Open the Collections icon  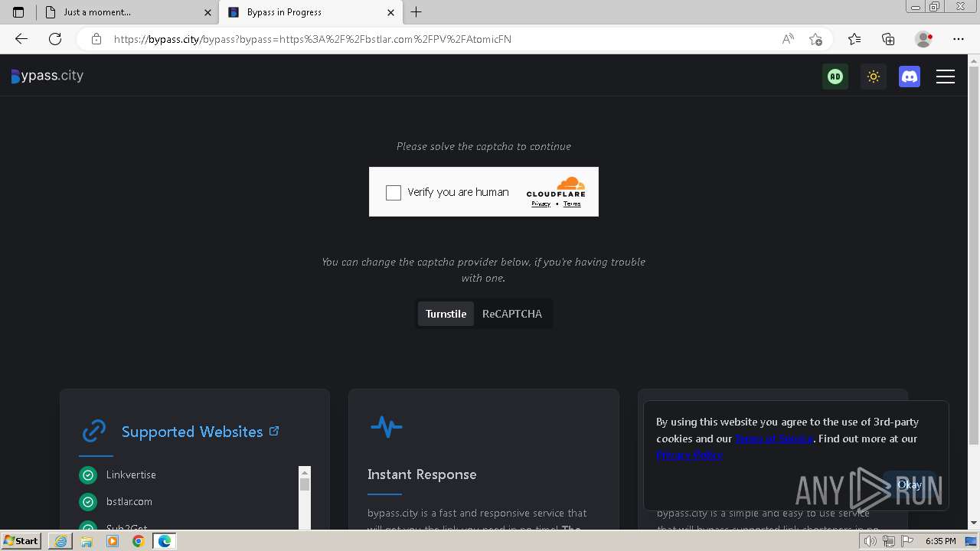click(888, 39)
